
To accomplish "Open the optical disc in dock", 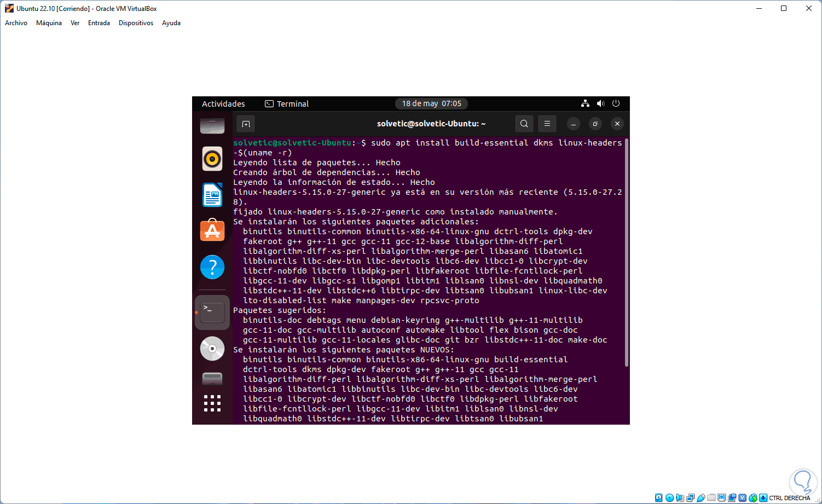I will [212, 349].
